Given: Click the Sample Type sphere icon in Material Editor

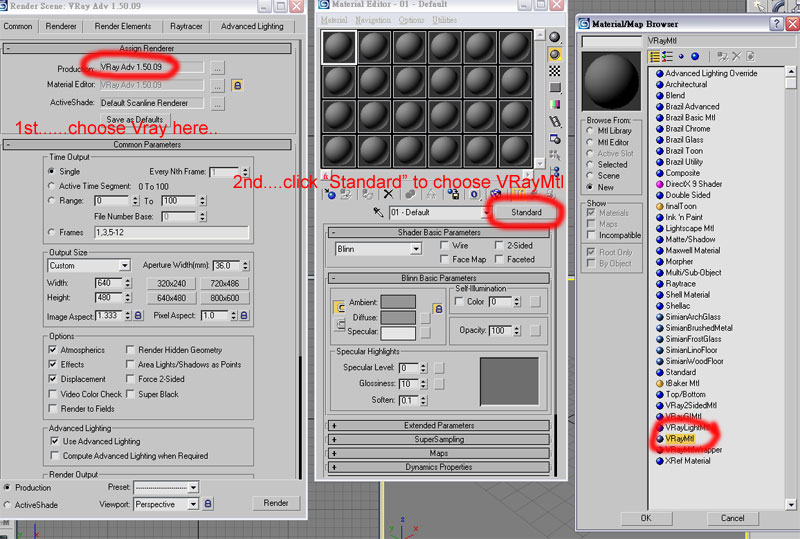Looking at the screenshot, I should 555,37.
